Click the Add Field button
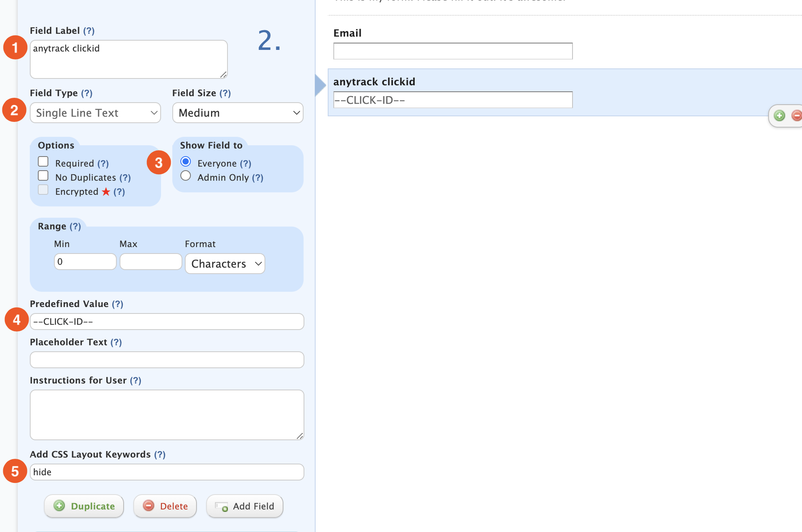This screenshot has width=802, height=532. click(245, 506)
